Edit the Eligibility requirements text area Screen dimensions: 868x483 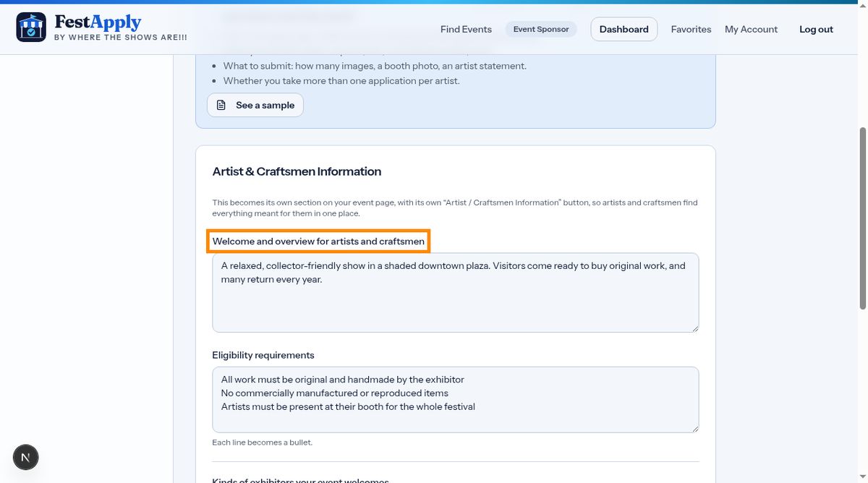pyautogui.click(x=456, y=400)
